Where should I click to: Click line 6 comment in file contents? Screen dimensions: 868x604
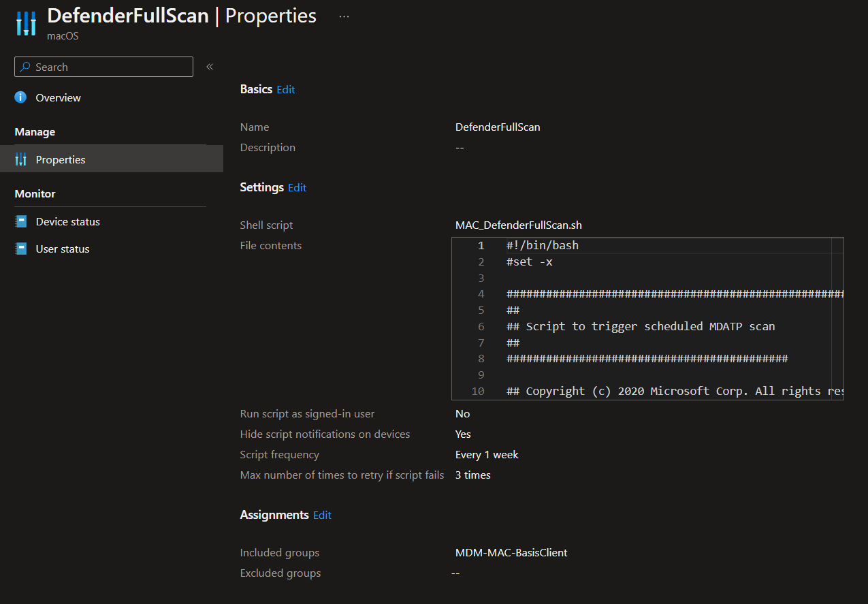point(641,326)
